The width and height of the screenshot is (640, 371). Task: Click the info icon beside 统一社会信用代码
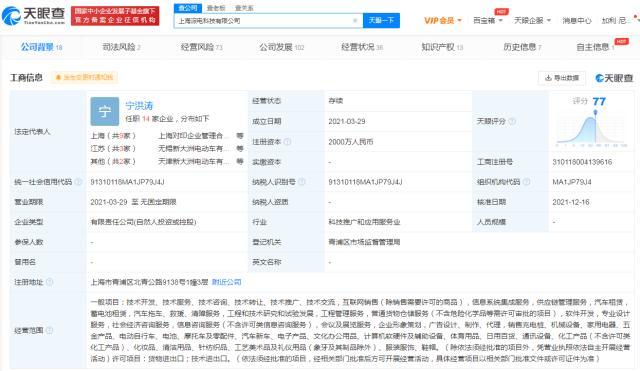click(x=78, y=182)
